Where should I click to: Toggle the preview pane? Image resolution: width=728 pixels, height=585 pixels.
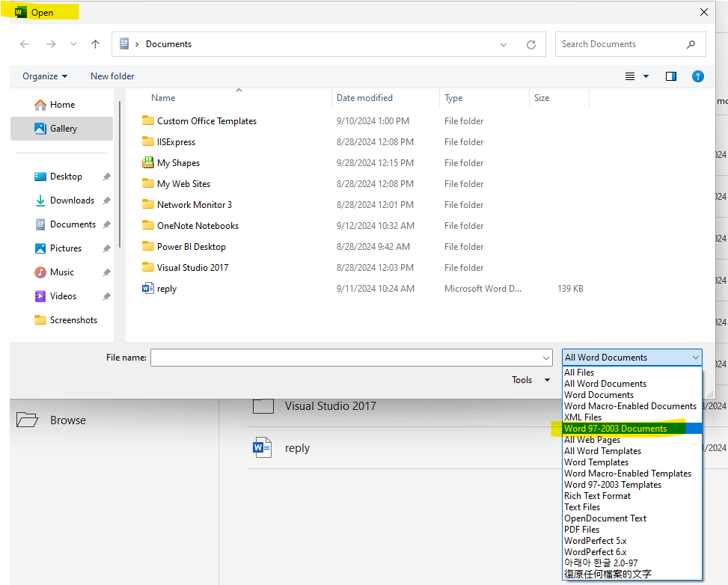pos(671,76)
